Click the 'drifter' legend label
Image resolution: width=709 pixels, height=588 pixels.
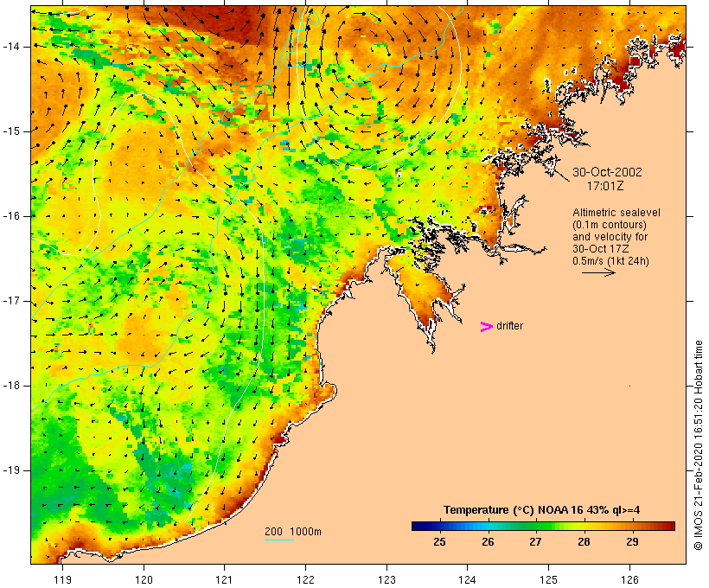pyautogui.click(x=509, y=326)
